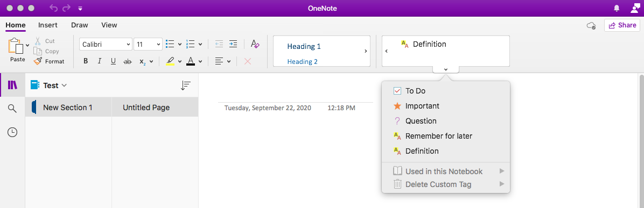Go to previous tags with left chevron
The image size is (644, 208).
click(387, 51)
